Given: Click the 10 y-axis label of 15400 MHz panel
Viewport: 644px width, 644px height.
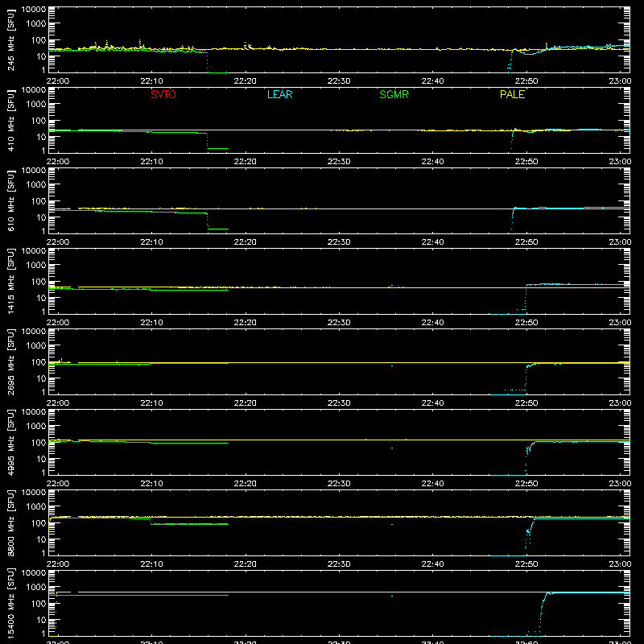Looking at the screenshot, I should tap(42, 620).
